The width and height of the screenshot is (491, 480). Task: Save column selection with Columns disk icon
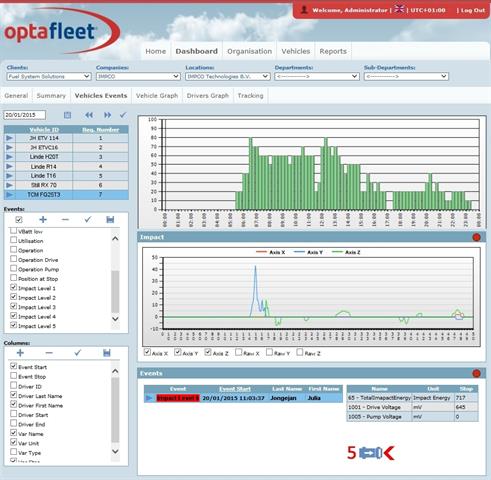pyautogui.click(x=107, y=353)
